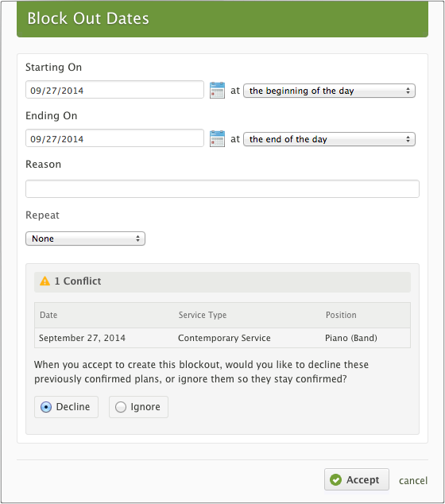This screenshot has height=504, width=445.
Task: Expand the Repeat dropdown set to None
Action: point(86,238)
